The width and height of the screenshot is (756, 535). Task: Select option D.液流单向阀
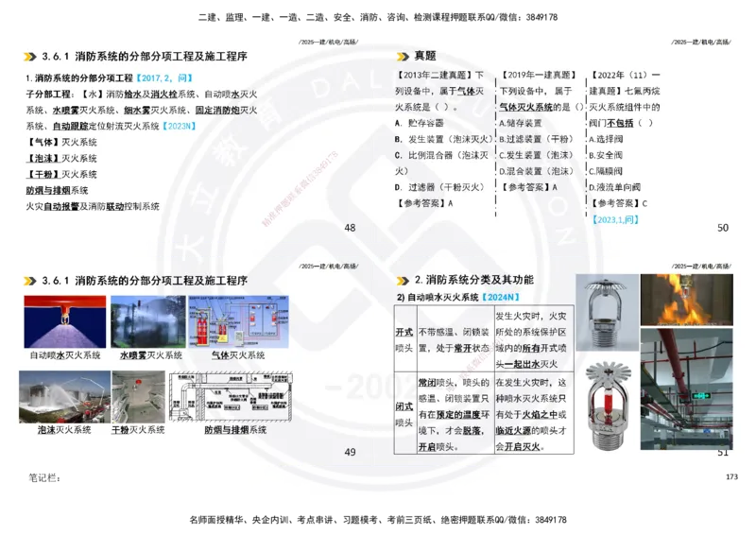(615, 188)
